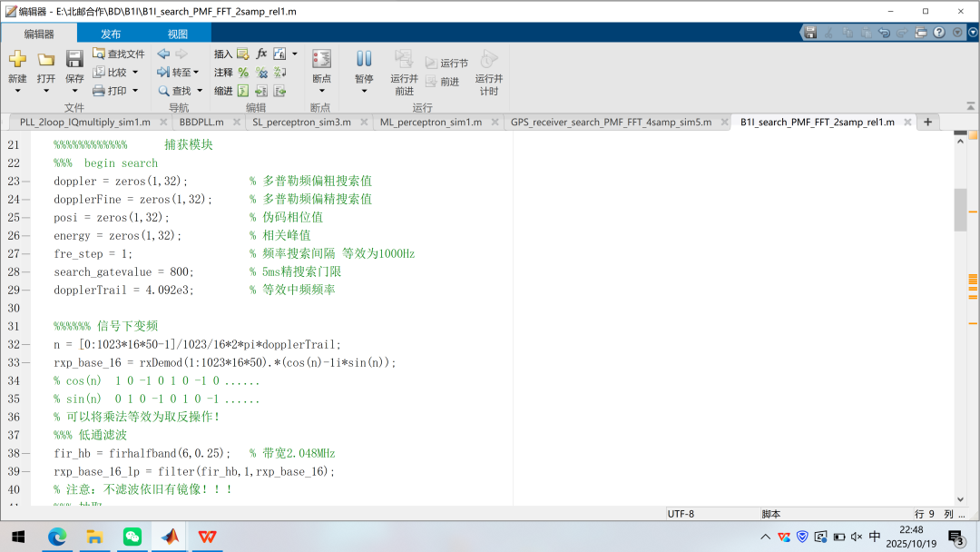Click the undo icon in quick access toolbar
The image size is (980, 552).
885,33
